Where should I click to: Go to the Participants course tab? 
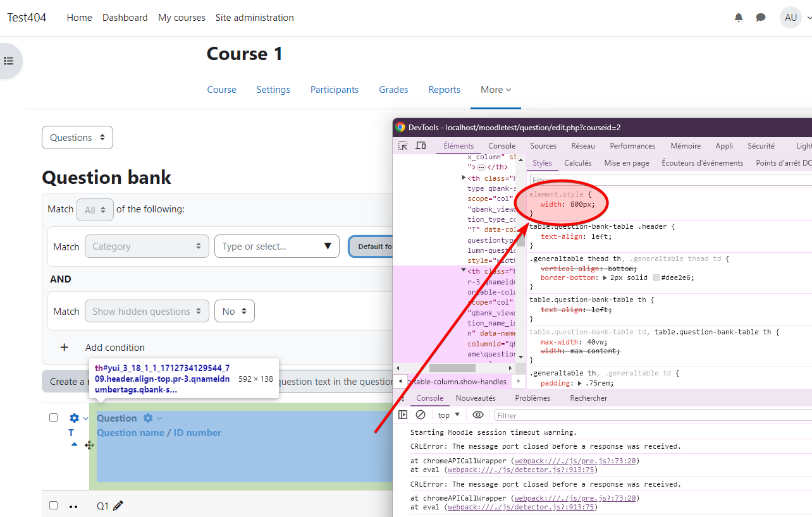[x=335, y=90]
